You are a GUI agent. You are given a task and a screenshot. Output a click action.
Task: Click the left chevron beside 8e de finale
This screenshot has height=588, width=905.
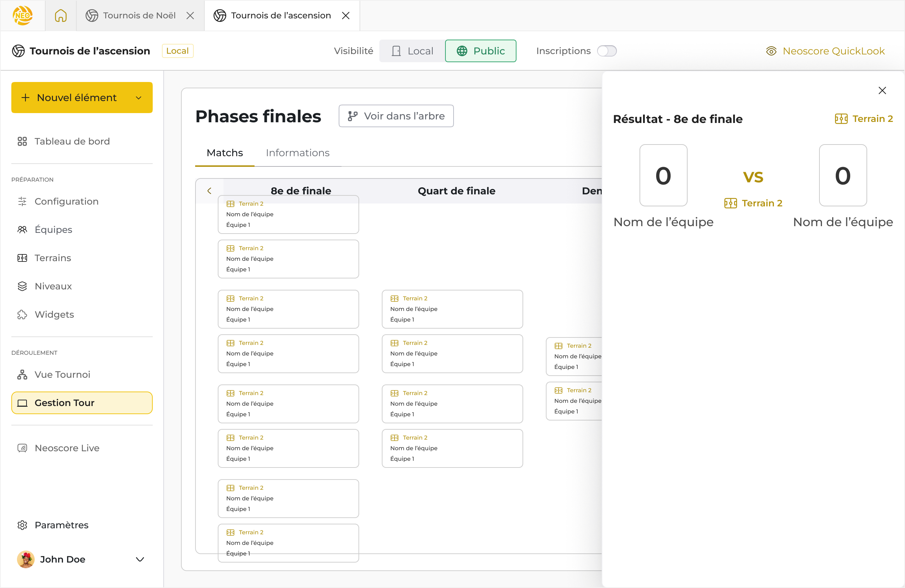point(209,191)
